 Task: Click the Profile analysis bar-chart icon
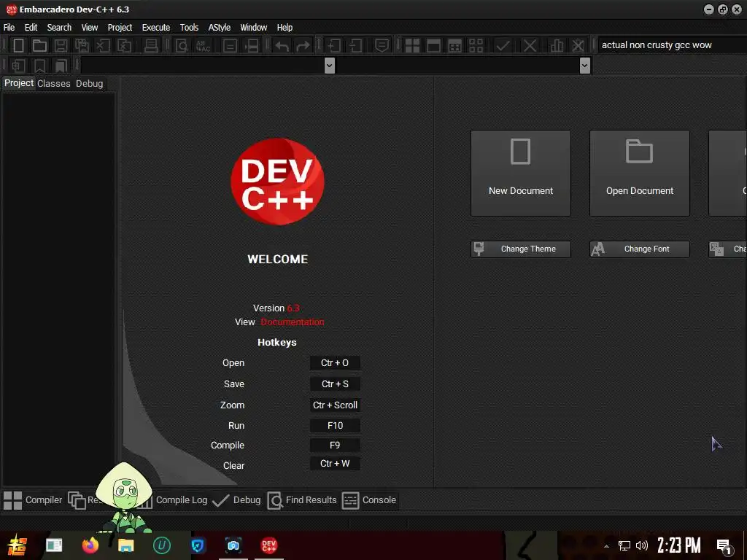[557, 46]
